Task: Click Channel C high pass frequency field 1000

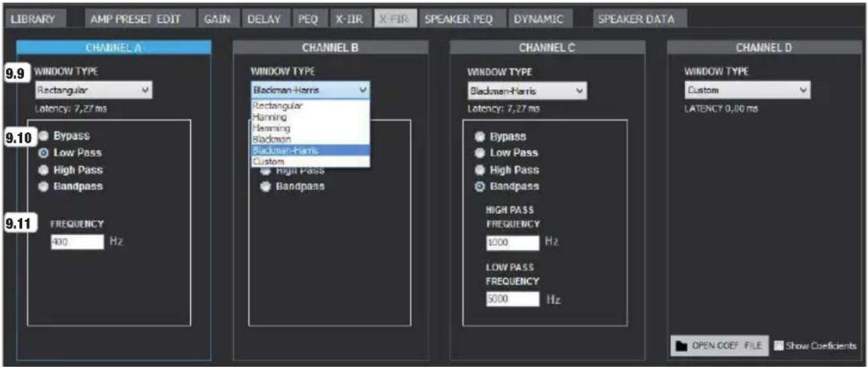Action: click(x=512, y=243)
